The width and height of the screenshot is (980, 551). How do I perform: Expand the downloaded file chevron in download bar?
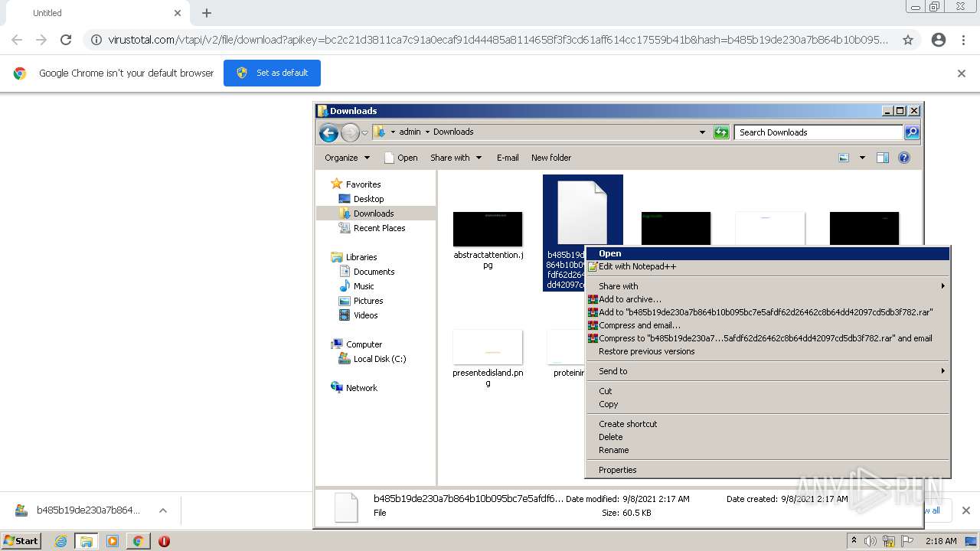point(163,510)
